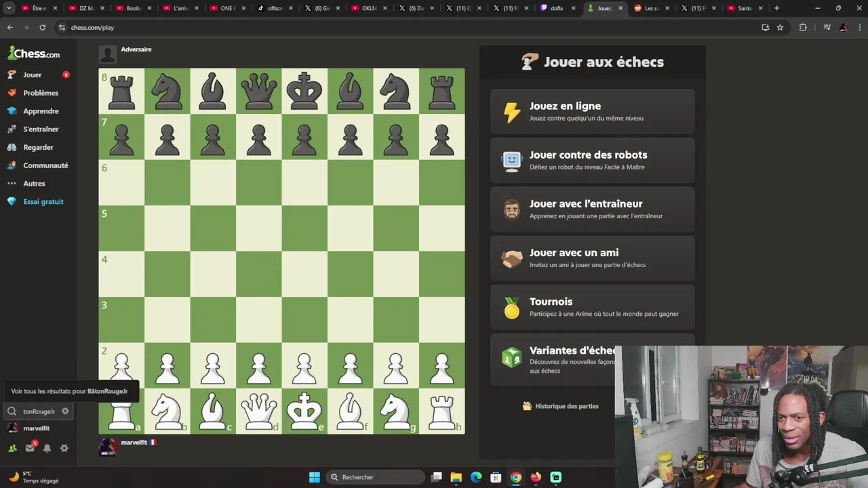Open the Chrome icon in taskbar
The height and width of the screenshot is (488, 868).
pos(516,477)
